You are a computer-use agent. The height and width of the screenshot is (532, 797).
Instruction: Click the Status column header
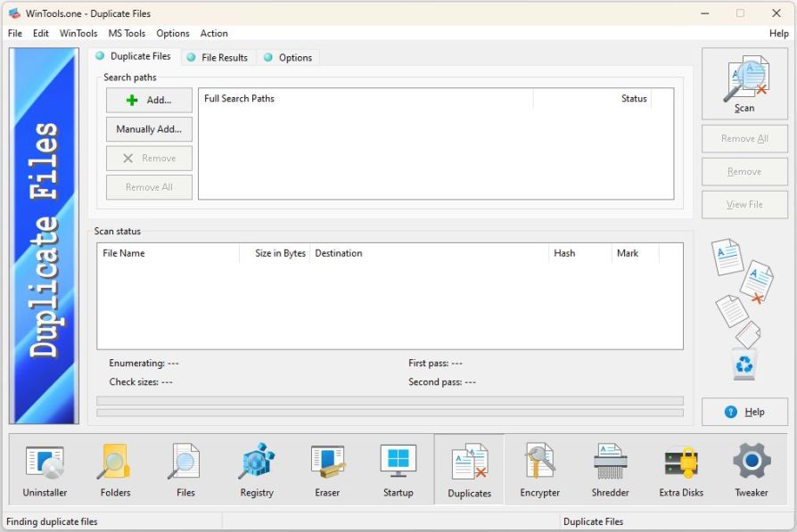click(x=592, y=99)
